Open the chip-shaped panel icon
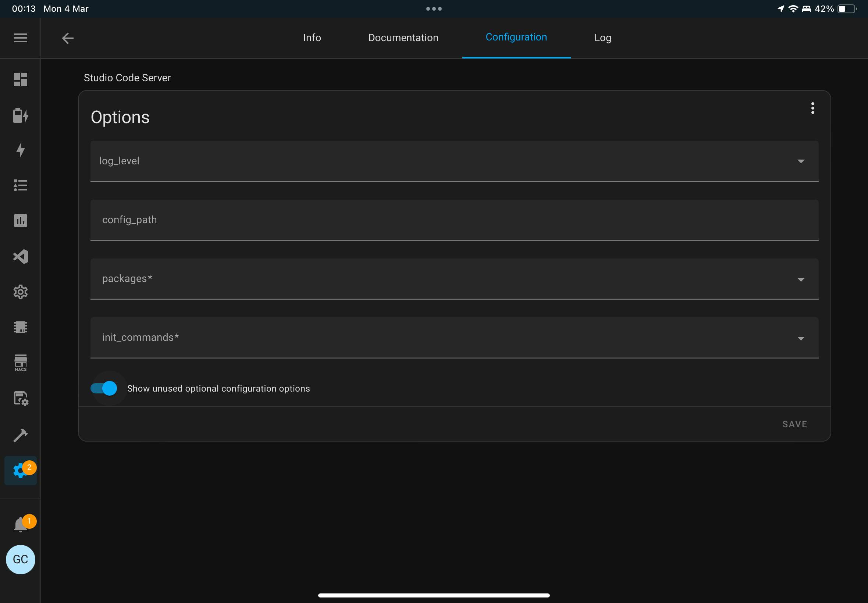 pos(20,327)
